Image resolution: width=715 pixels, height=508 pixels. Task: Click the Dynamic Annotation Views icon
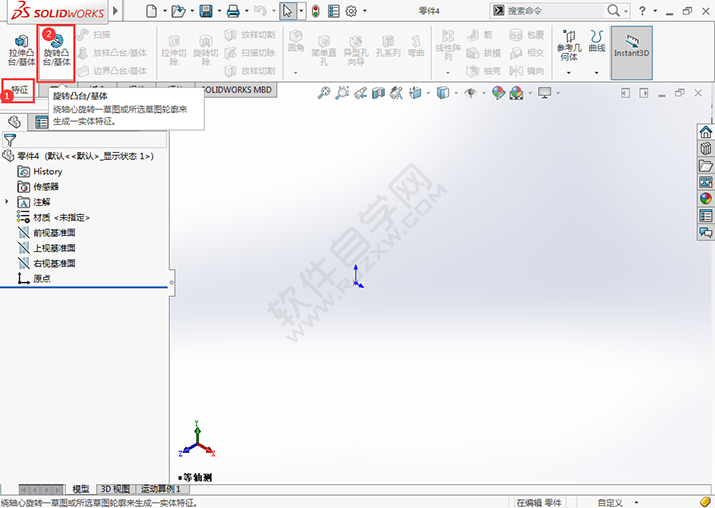(x=396, y=93)
